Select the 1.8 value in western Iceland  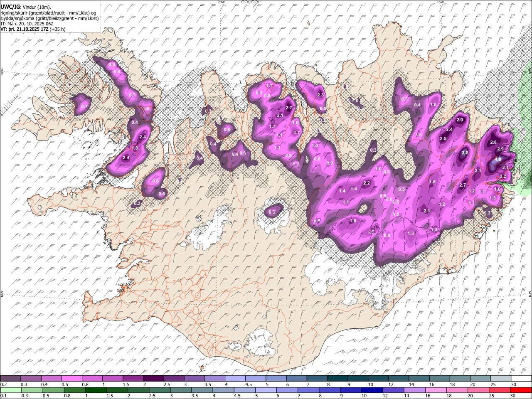tap(135, 148)
